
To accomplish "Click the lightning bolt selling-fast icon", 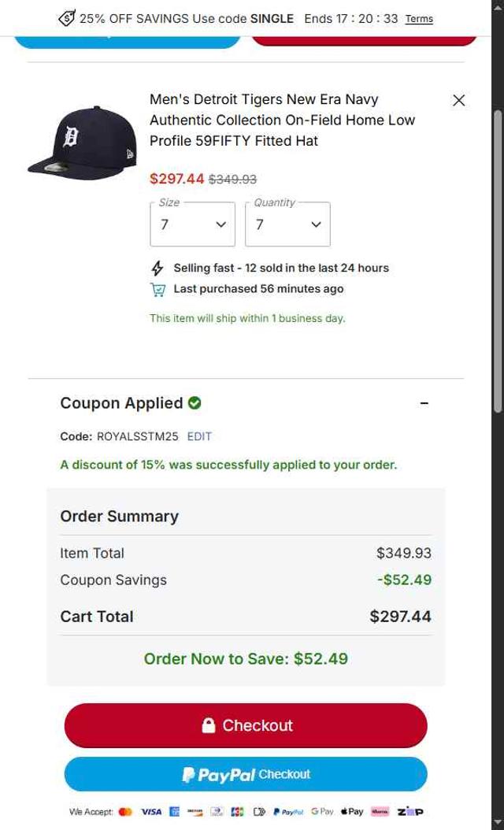I will click(157, 269).
